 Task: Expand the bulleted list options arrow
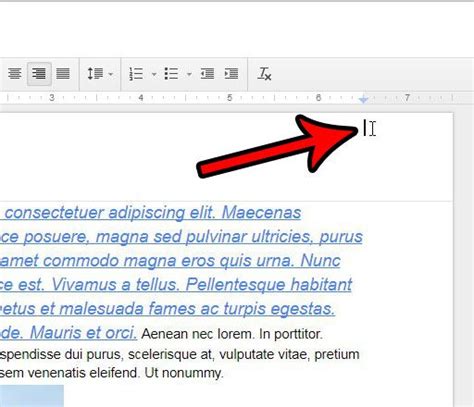coord(189,74)
